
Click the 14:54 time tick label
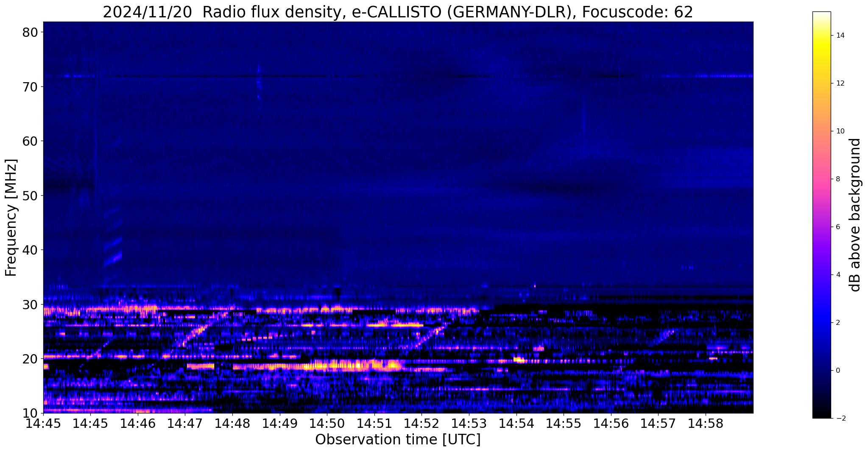(516, 424)
